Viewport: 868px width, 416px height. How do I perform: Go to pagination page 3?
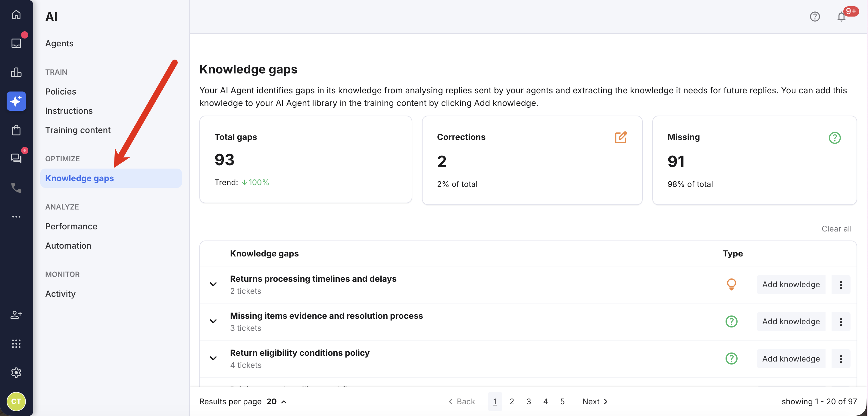pos(529,401)
